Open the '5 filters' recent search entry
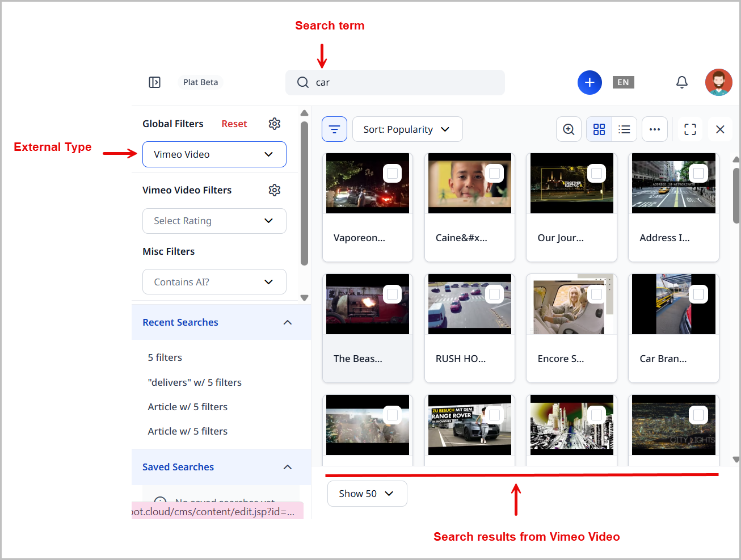Image resolution: width=741 pixels, height=560 pixels. [x=165, y=357]
